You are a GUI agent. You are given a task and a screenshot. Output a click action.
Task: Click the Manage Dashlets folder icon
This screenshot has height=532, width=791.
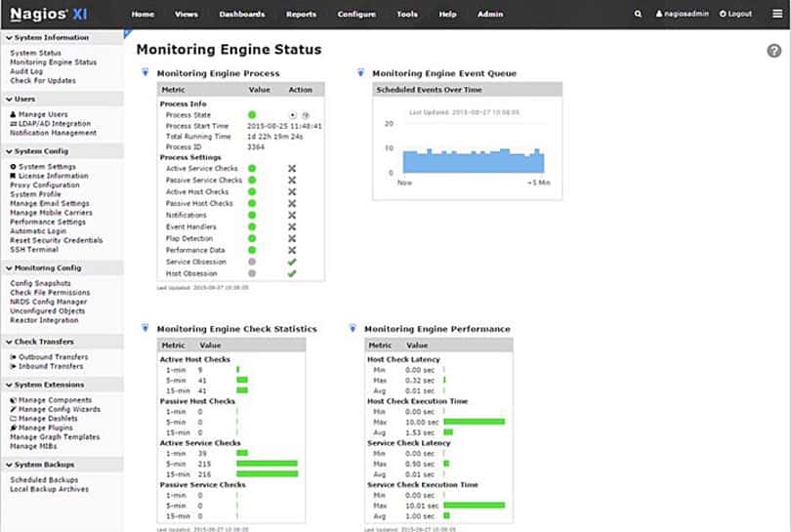pos(14,419)
